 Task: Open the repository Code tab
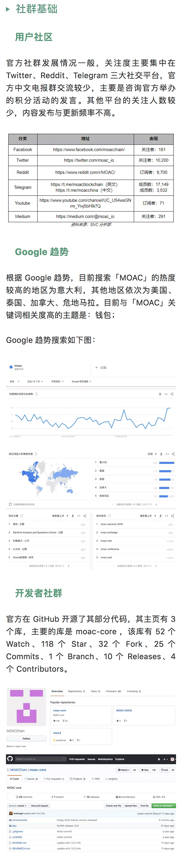pyautogui.click(x=14, y=779)
